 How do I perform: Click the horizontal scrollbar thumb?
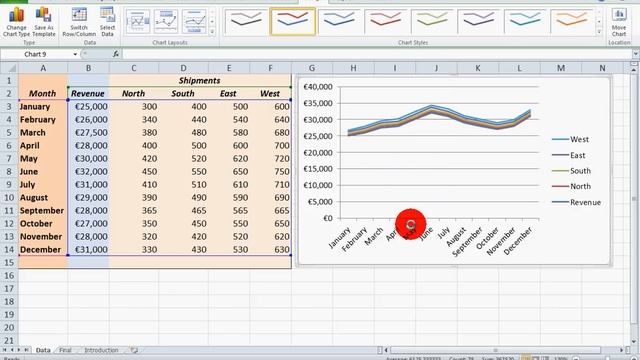495,350
